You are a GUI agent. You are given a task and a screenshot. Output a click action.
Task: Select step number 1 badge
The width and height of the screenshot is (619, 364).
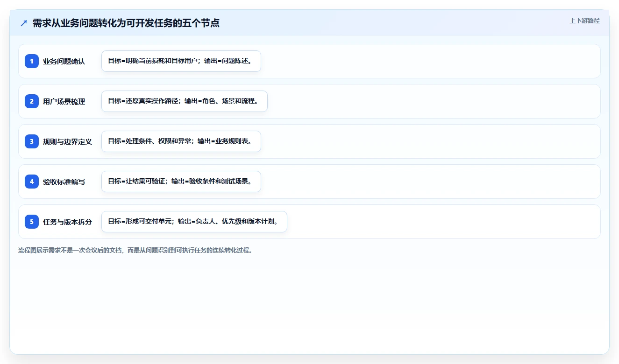click(x=32, y=61)
